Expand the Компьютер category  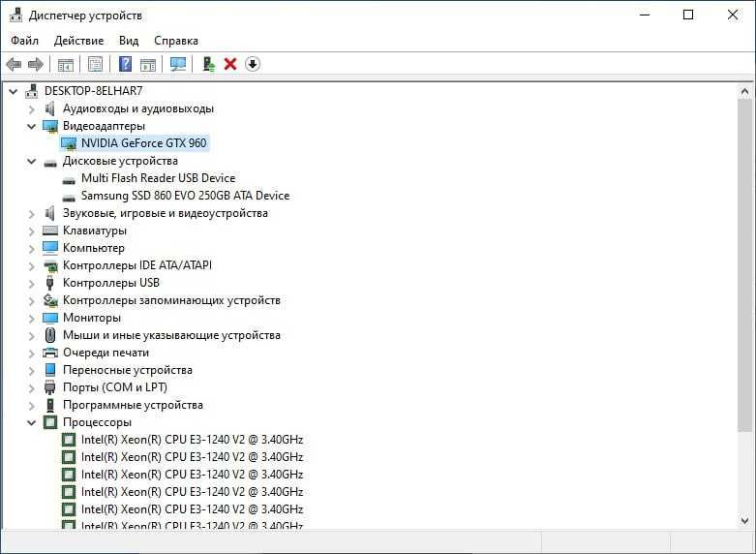(32, 249)
